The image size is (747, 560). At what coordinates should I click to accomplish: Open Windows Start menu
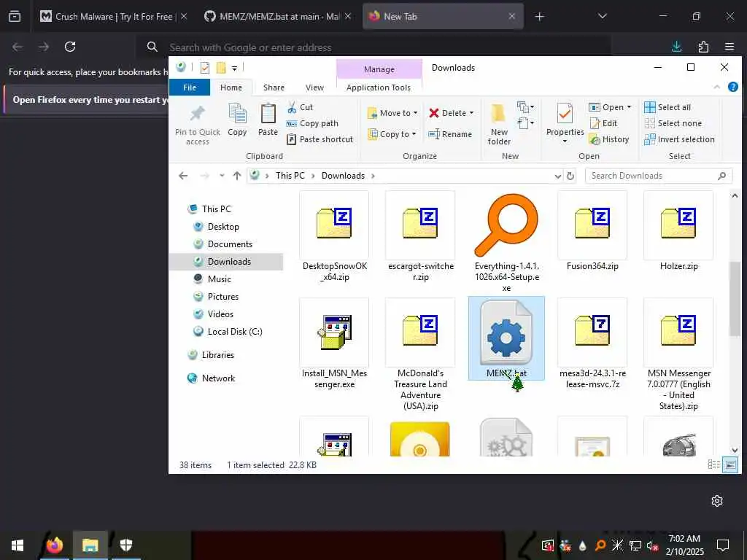[x=18, y=545]
